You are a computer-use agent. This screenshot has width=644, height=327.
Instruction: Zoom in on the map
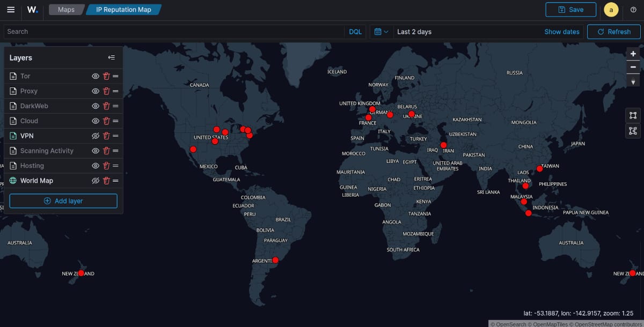click(633, 54)
